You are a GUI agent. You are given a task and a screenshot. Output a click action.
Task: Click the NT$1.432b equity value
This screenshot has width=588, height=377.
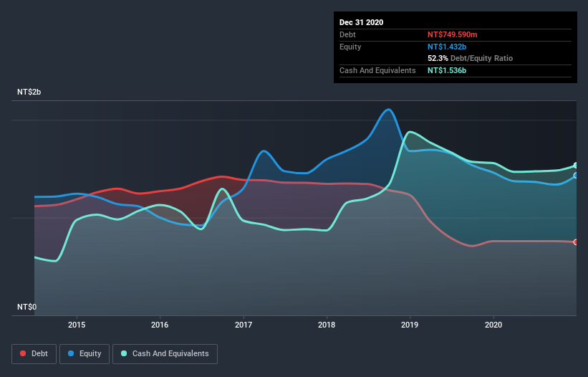pyautogui.click(x=447, y=47)
